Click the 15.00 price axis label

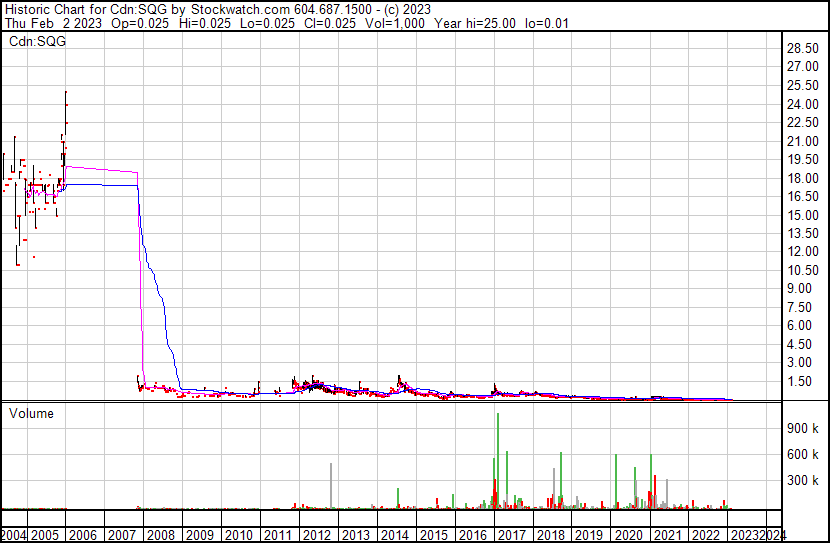tap(803, 215)
